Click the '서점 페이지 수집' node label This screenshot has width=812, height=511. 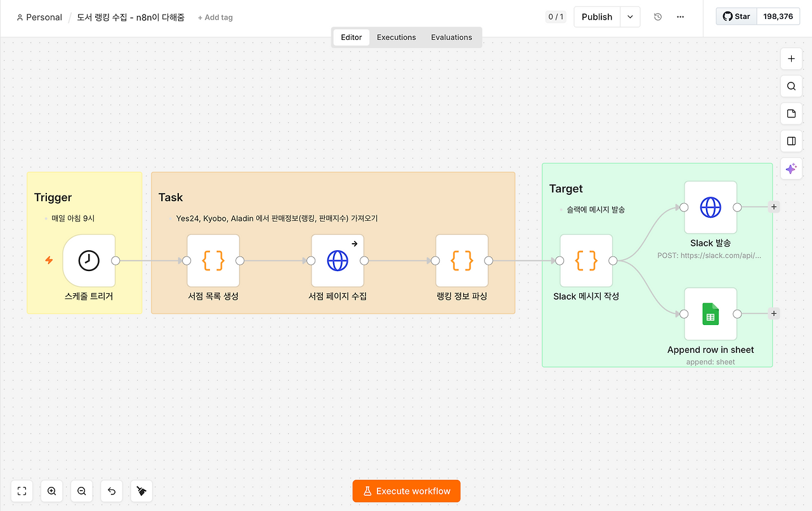click(337, 296)
